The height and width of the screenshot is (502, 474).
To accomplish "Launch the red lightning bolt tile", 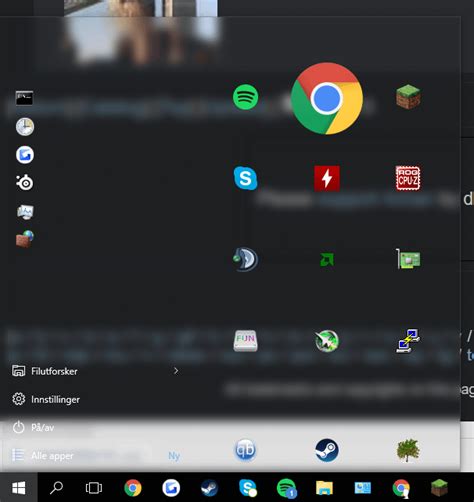I will 327,178.
